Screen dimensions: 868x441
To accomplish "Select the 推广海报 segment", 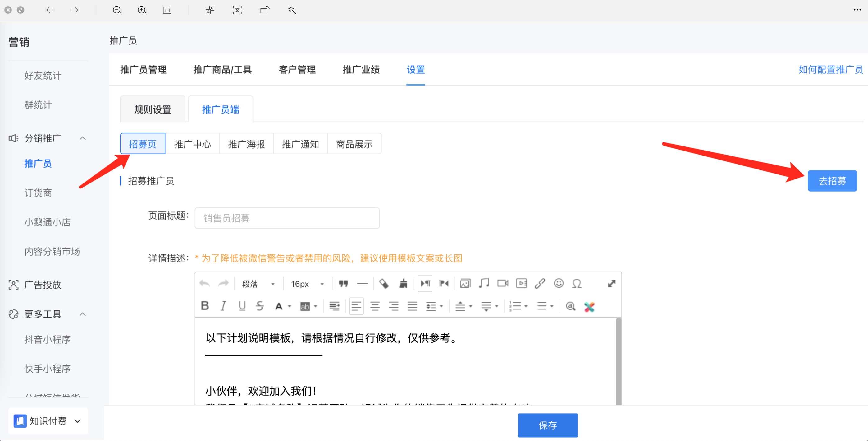I will click(x=246, y=144).
